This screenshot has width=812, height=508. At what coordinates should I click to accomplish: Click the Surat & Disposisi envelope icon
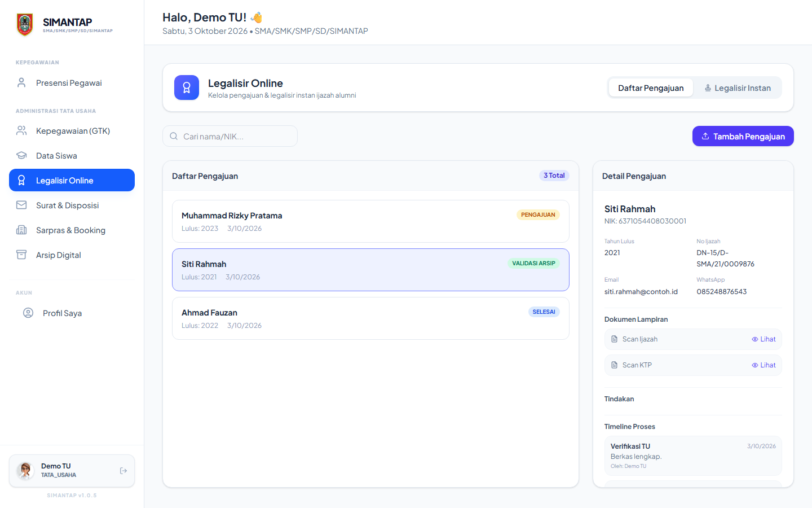pos(21,205)
